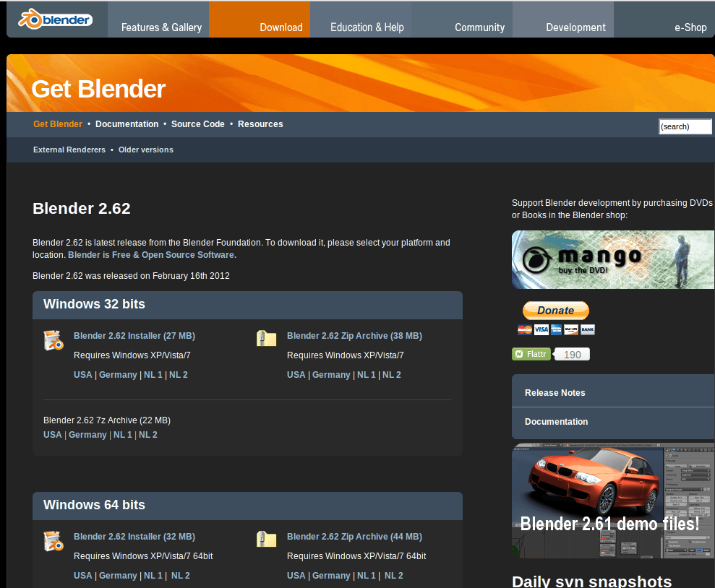
Task: Download 64-bit installer from NL 2 mirror
Action: (181, 576)
